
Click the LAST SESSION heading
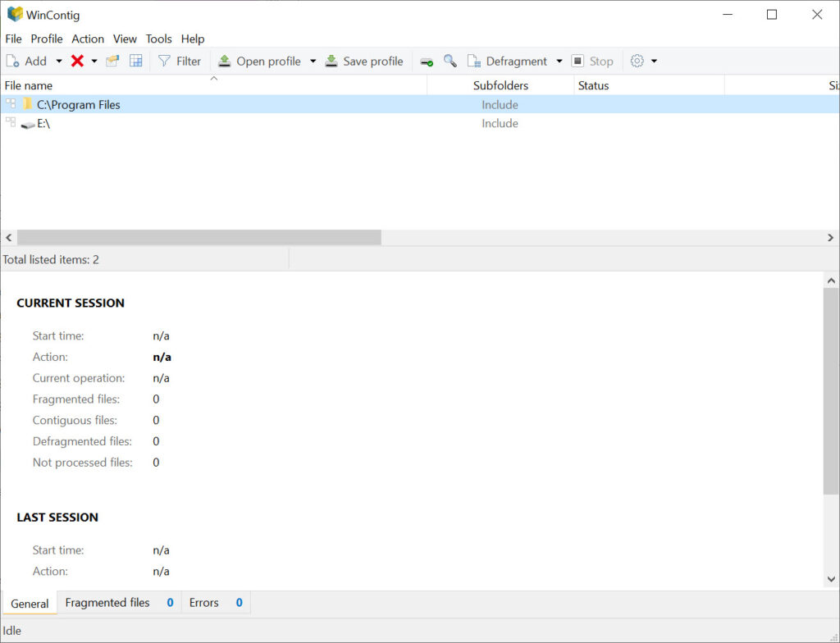57,517
